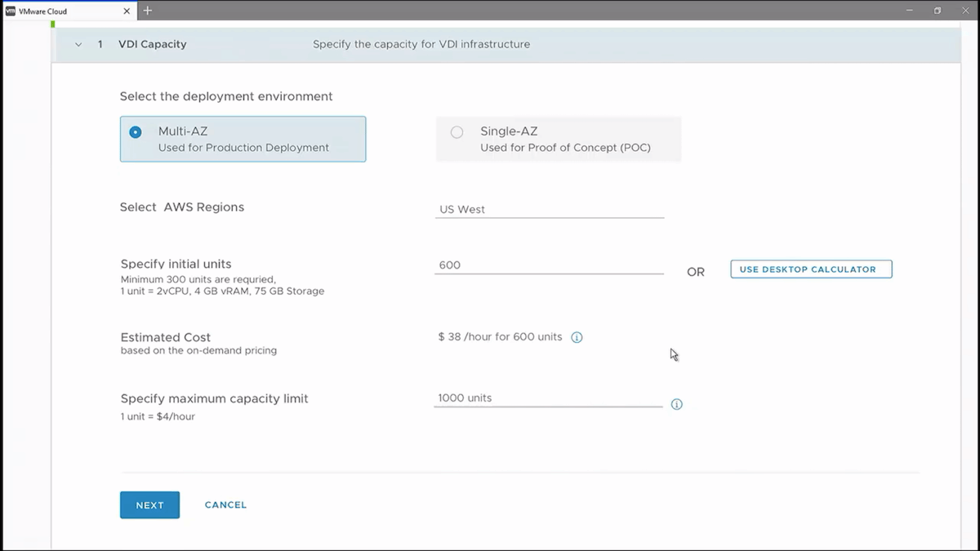The height and width of the screenshot is (551, 980).
Task: Click the VDI Capacity step header title
Action: click(x=152, y=44)
